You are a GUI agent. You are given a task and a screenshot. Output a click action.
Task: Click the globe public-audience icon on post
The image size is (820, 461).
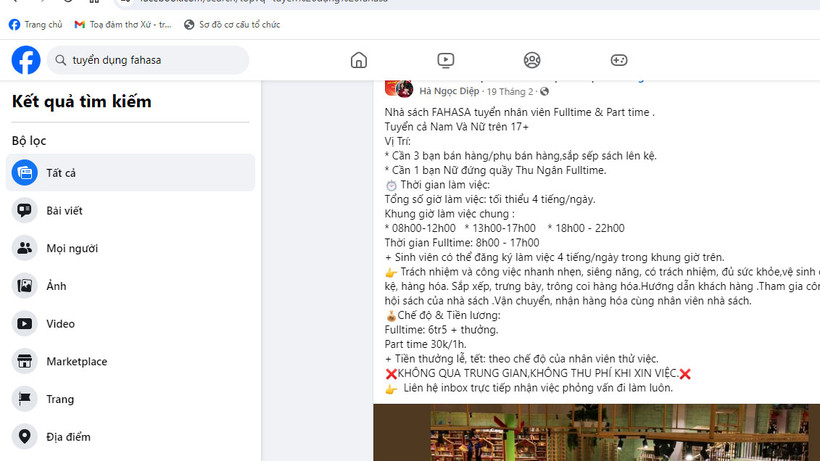544,91
